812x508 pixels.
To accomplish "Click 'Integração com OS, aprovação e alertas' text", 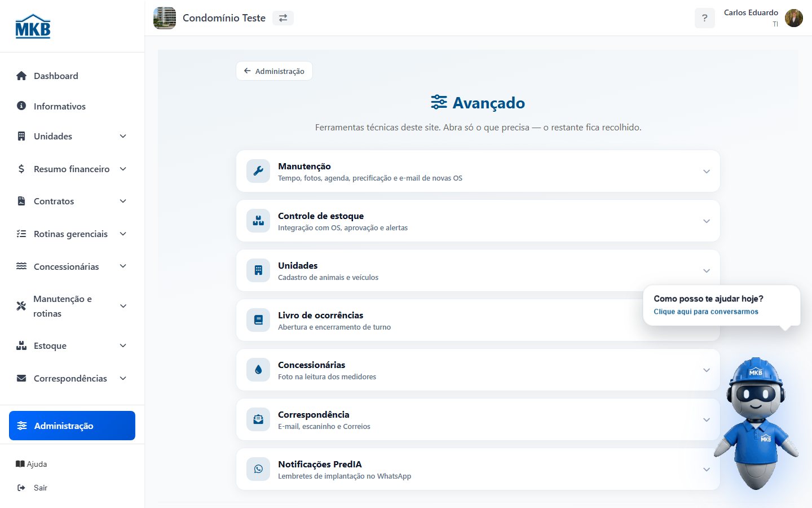I will (343, 227).
